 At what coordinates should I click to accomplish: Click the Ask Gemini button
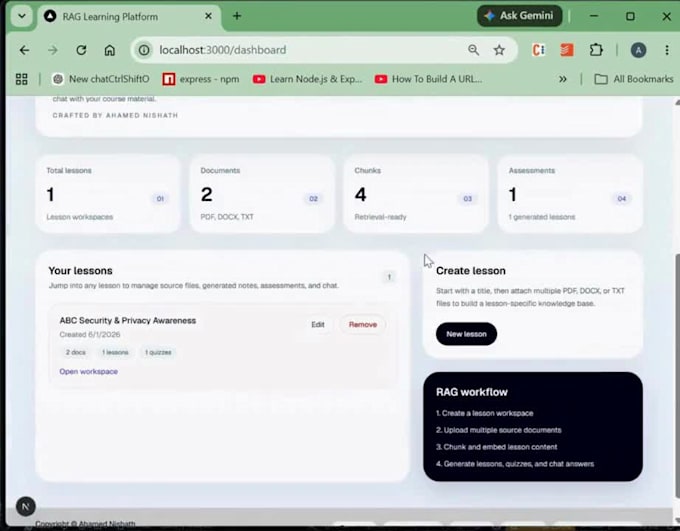[519, 16]
